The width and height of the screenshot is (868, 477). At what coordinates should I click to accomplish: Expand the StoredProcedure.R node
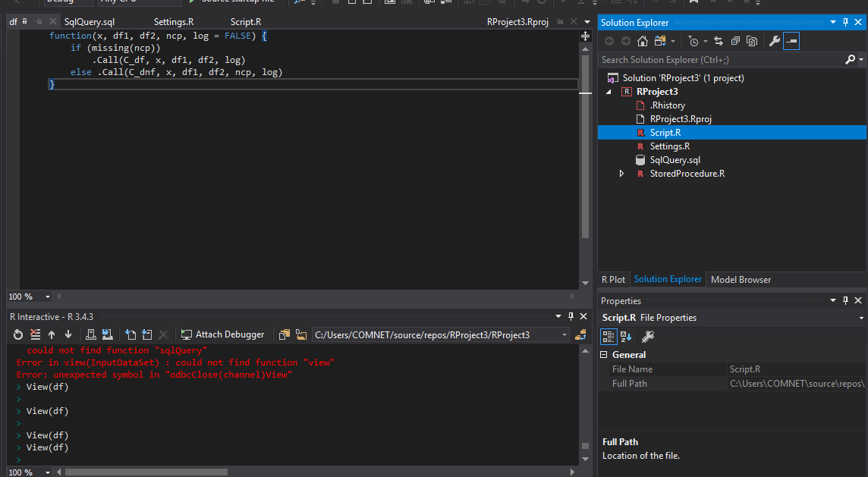[621, 174]
